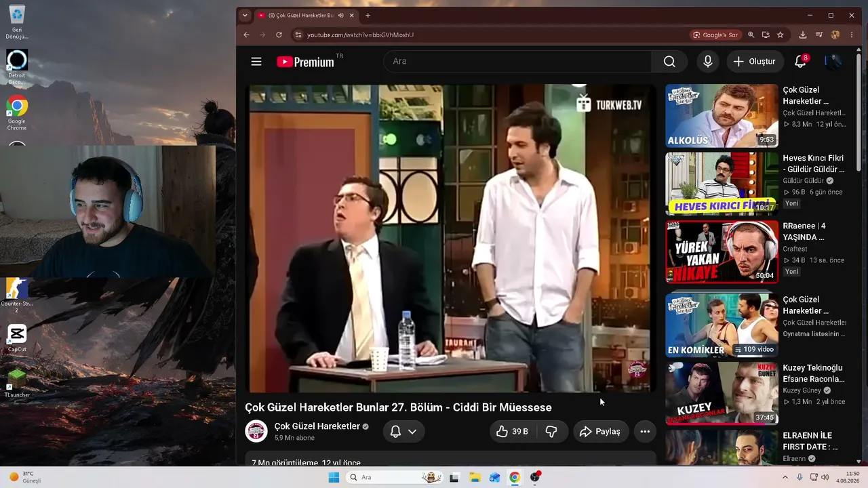Bookmark this page with the star
This screenshot has width=868, height=488.
[781, 35]
